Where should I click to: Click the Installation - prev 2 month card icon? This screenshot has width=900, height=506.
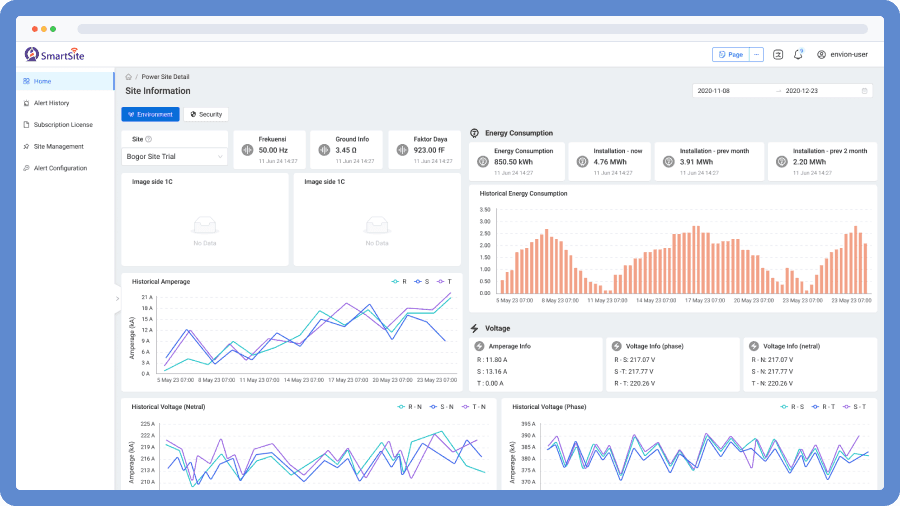point(782,162)
